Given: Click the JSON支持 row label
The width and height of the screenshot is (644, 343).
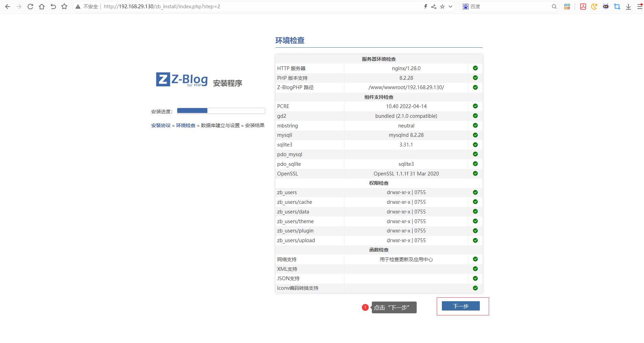Looking at the screenshot, I should click(x=288, y=278).
